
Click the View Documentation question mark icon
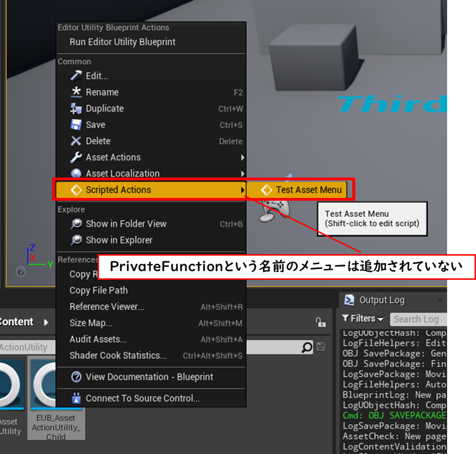76,377
